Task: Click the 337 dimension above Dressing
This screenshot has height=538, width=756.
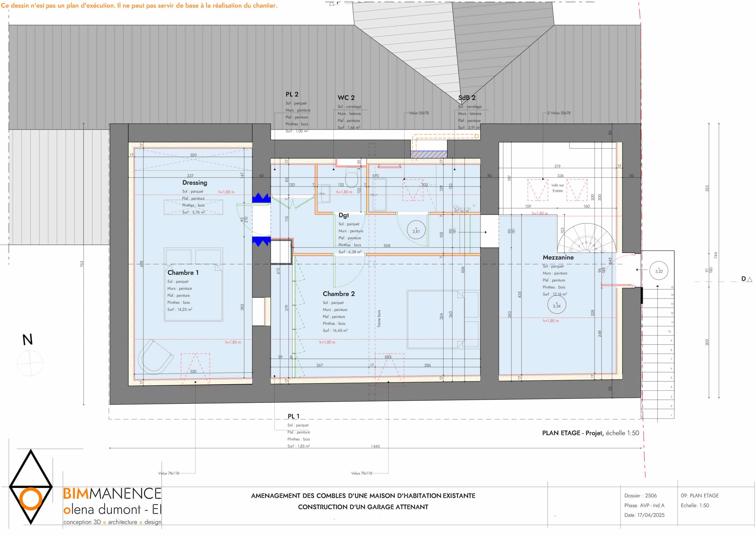Action: point(190,176)
